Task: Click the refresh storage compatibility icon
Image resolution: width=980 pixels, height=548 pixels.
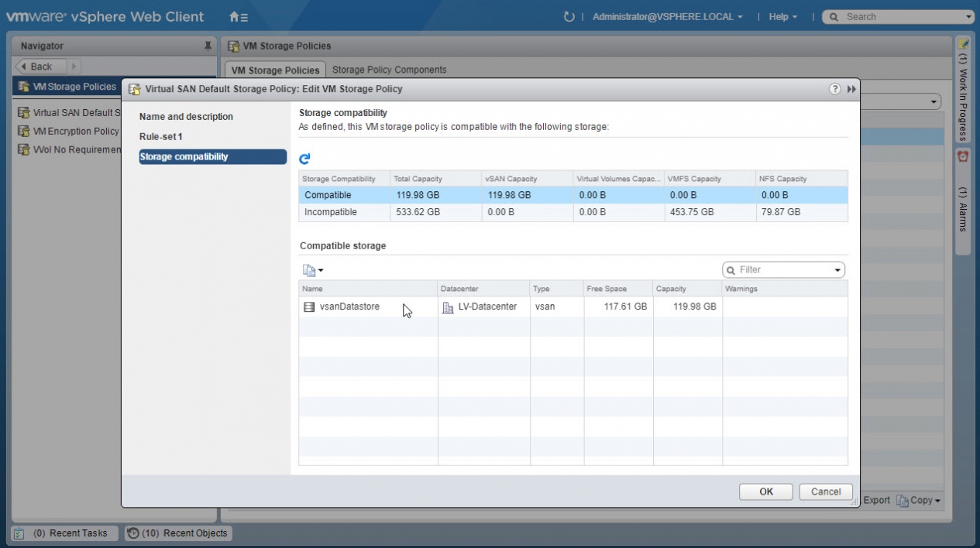Action: tap(304, 159)
